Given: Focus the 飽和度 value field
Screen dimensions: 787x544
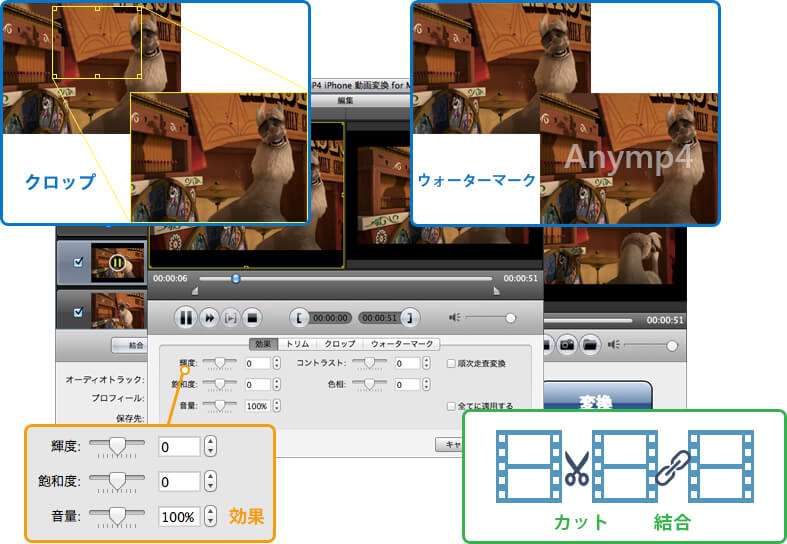Looking at the screenshot, I should (257, 385).
